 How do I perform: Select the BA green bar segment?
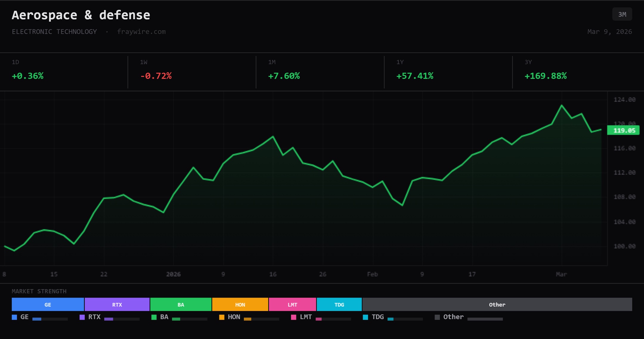(181, 304)
